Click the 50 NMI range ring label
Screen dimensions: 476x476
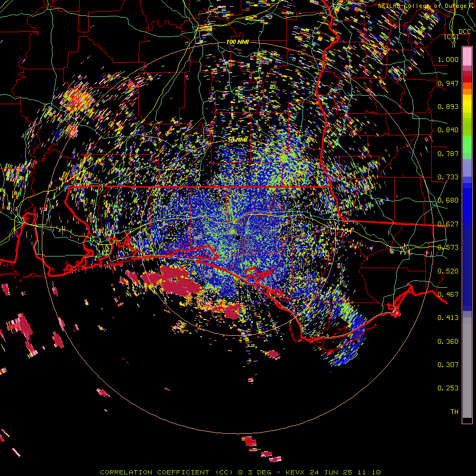tap(237, 140)
